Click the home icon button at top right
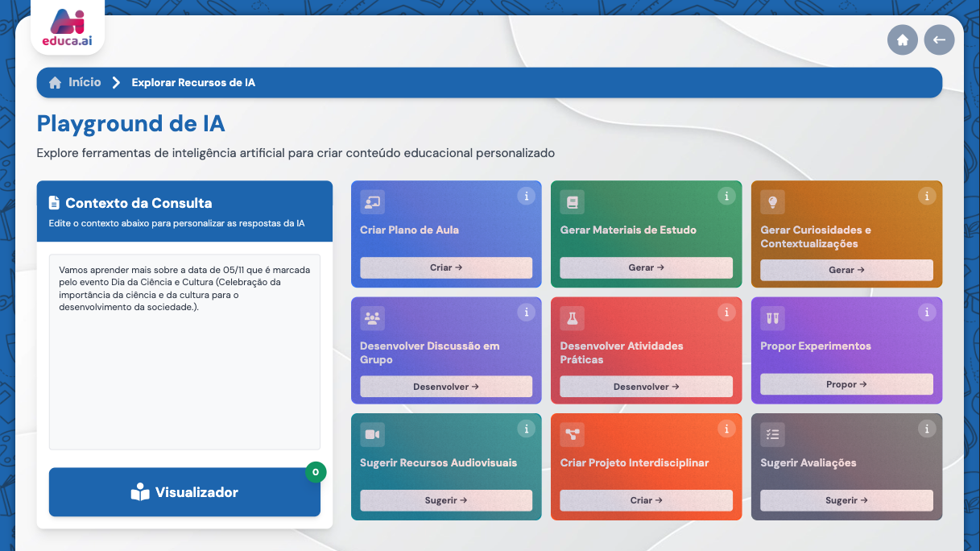 coord(902,40)
